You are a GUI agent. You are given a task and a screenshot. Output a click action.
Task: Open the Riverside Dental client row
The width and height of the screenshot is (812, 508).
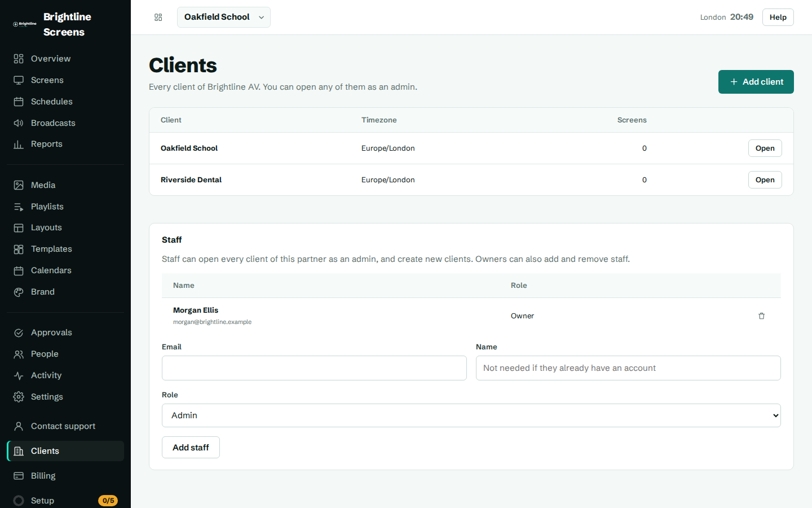click(x=765, y=180)
